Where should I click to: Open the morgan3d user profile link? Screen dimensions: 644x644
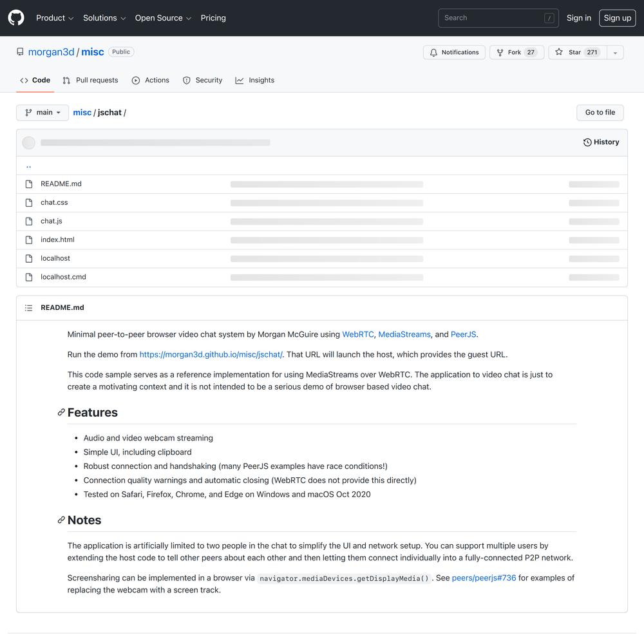point(52,52)
